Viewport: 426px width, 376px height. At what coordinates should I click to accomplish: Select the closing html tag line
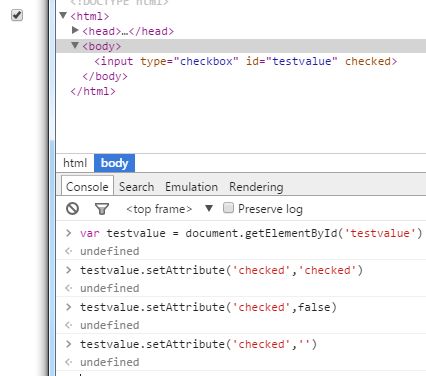point(93,91)
